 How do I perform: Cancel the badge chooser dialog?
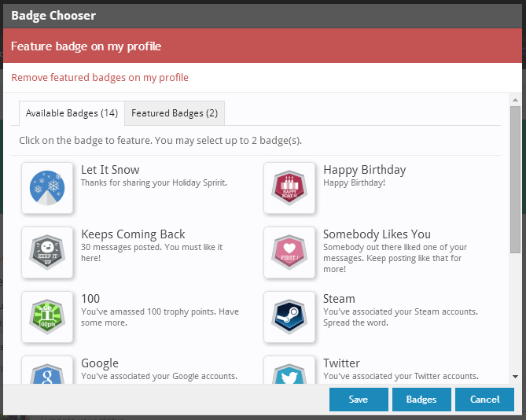coord(485,400)
